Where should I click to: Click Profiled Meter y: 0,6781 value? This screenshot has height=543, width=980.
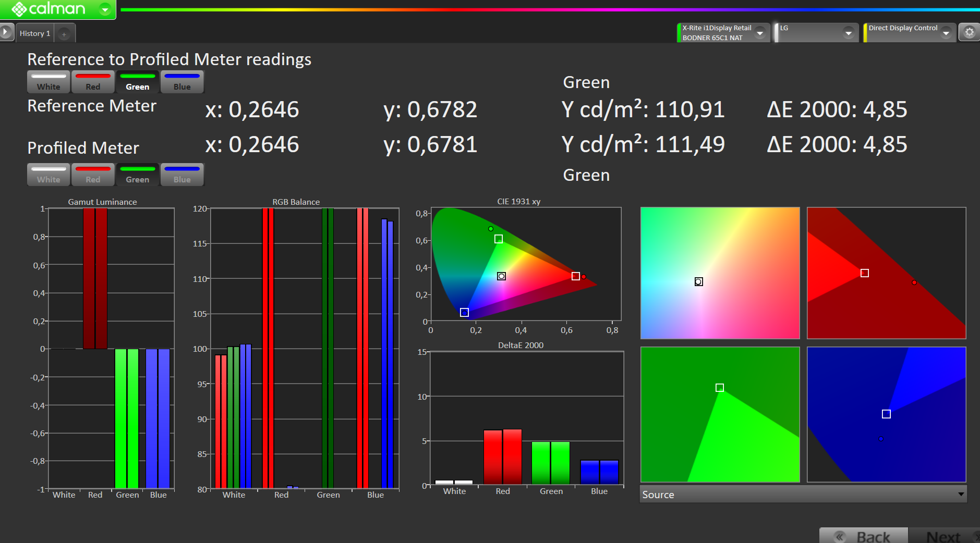coord(430,144)
